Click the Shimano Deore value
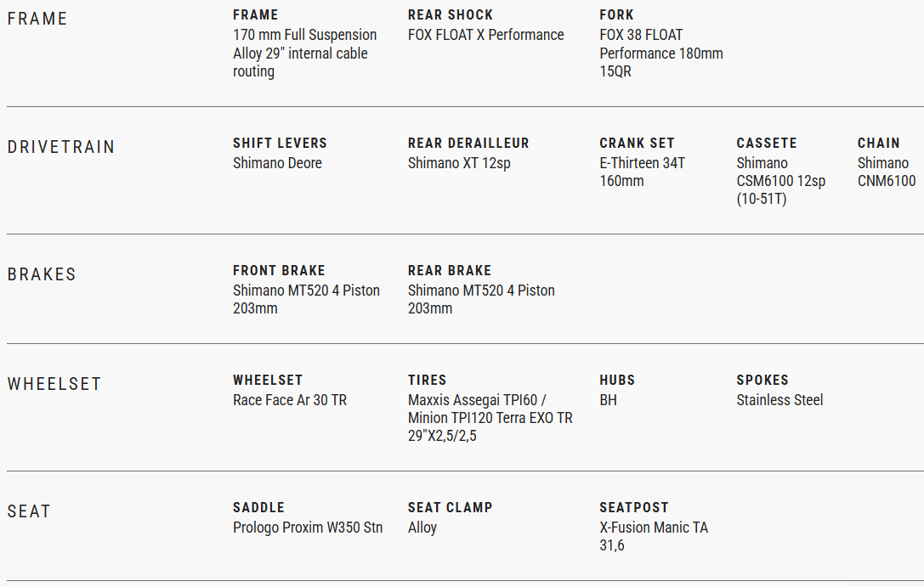924x587 pixels. [x=277, y=163]
